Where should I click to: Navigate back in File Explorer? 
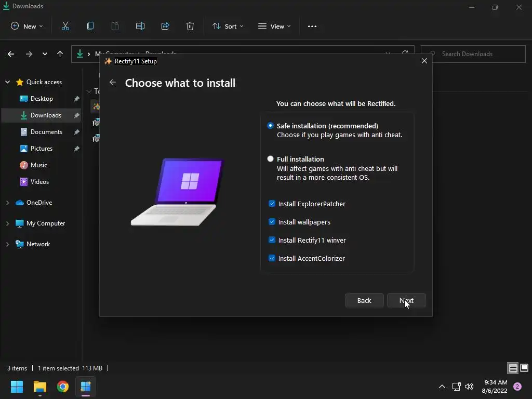pyautogui.click(x=11, y=54)
